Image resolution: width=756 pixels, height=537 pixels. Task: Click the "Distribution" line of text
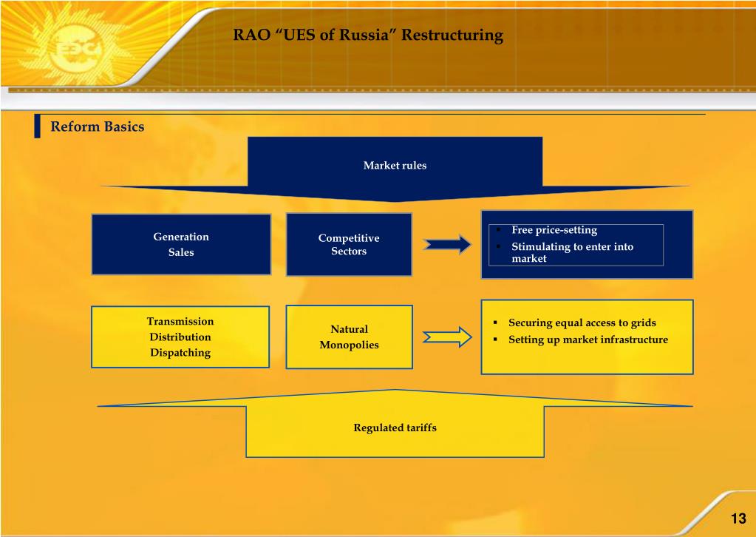click(x=180, y=337)
